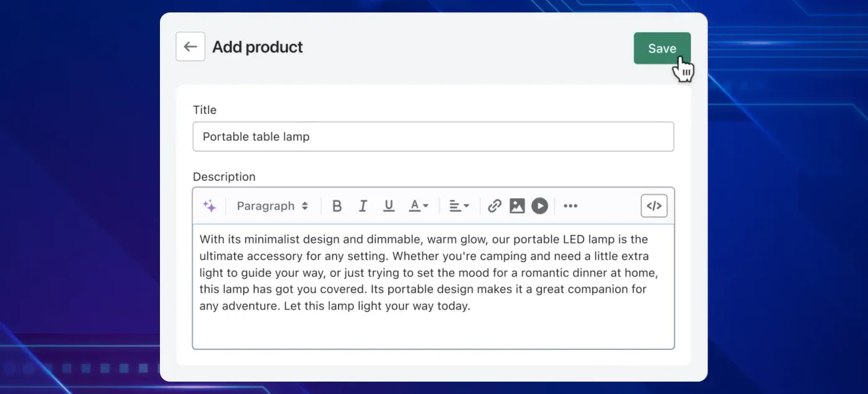Click the back arrow button
The image size is (868, 394).
pos(190,47)
